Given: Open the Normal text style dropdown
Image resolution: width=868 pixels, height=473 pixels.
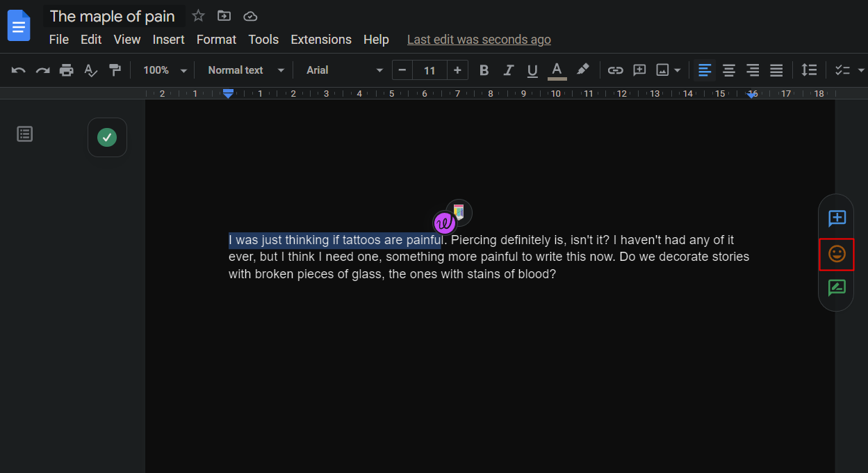Looking at the screenshot, I should click(x=246, y=70).
